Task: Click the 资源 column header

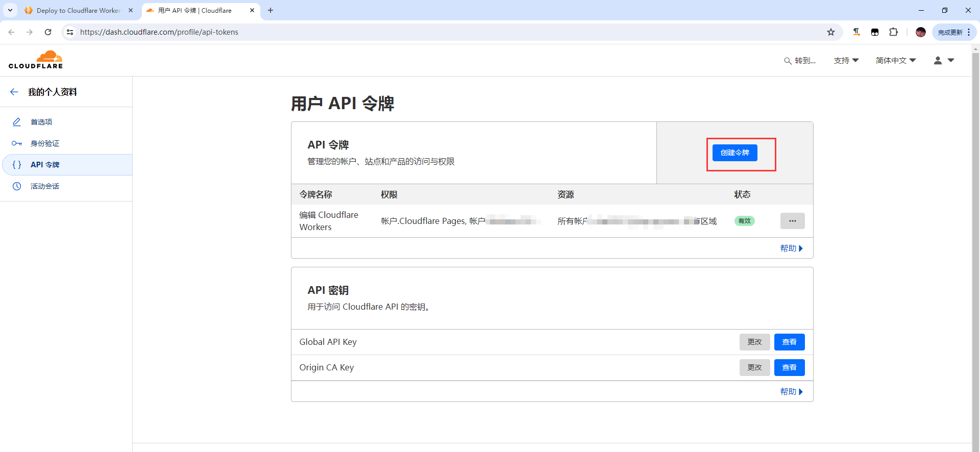Action: coord(566,194)
